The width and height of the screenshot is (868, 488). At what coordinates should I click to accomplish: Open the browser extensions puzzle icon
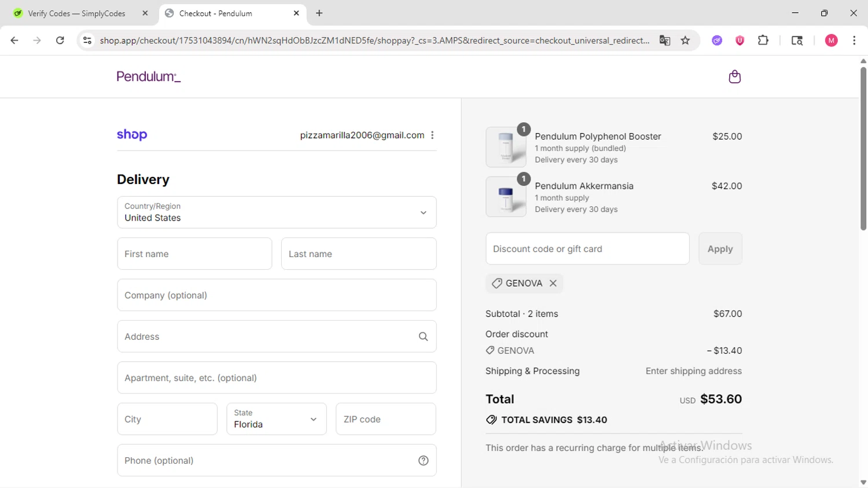tap(763, 41)
